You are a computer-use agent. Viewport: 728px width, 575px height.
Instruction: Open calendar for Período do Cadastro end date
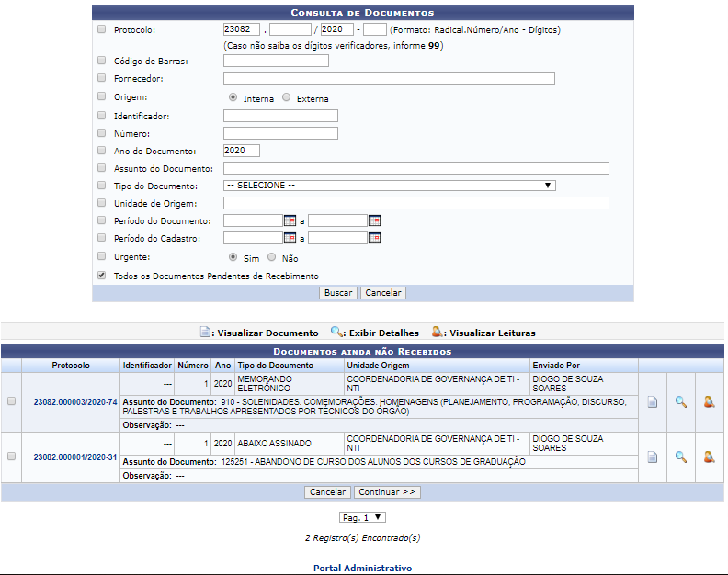374,238
